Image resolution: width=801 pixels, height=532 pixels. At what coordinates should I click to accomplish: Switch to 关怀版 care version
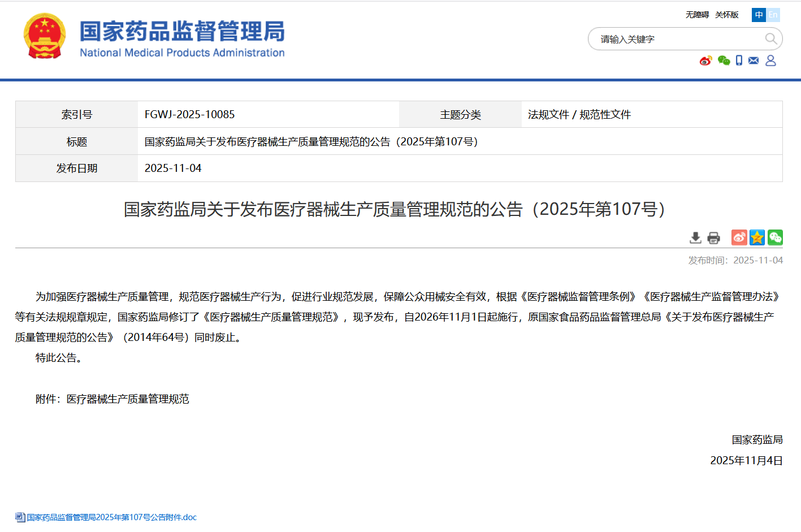tap(726, 14)
